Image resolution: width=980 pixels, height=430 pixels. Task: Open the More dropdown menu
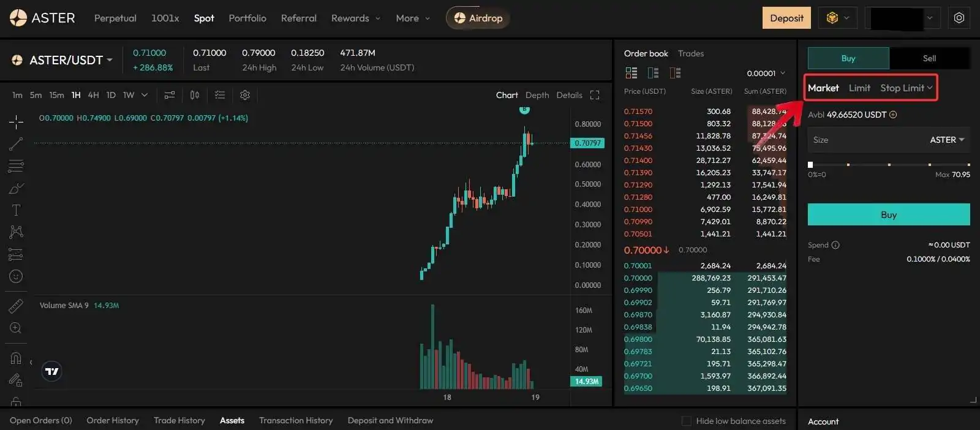point(413,18)
